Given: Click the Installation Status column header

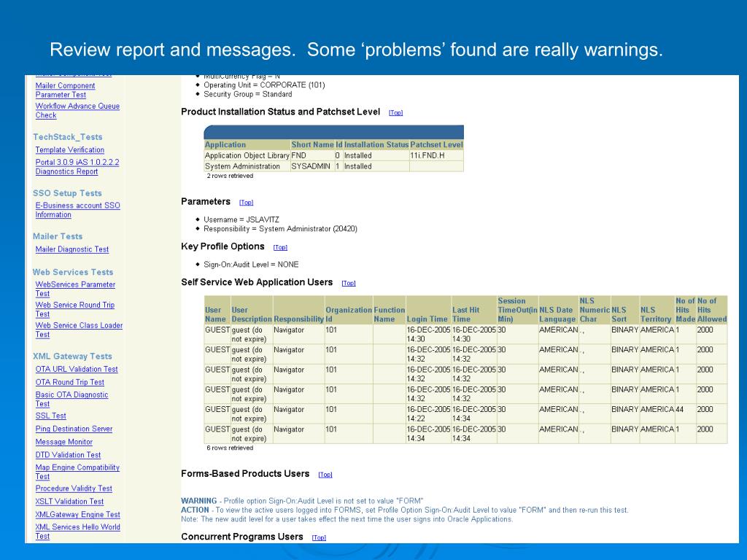Looking at the screenshot, I should point(376,145).
